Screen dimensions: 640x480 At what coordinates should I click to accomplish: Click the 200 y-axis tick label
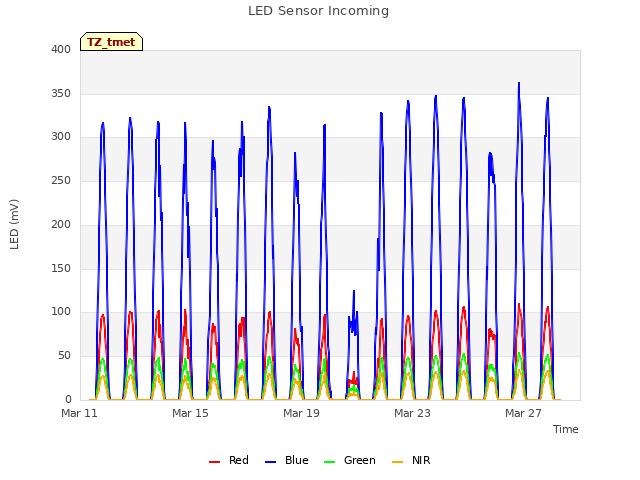[x=61, y=224]
